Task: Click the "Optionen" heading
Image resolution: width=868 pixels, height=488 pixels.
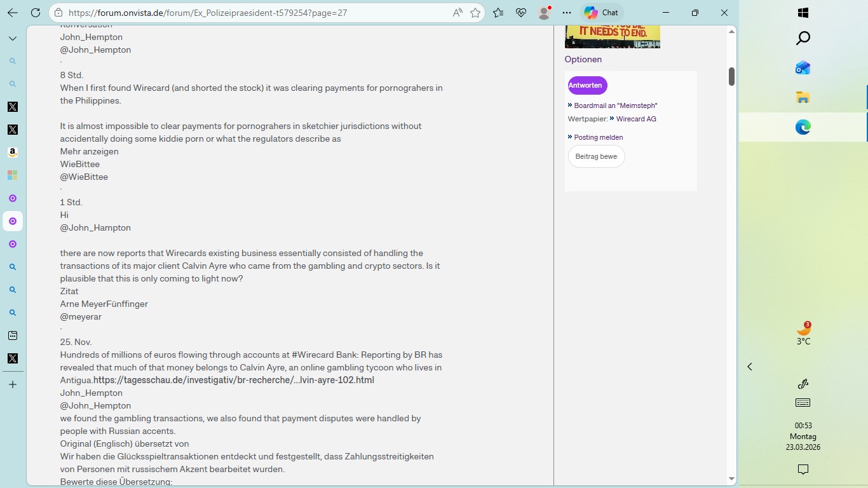Action: [583, 59]
